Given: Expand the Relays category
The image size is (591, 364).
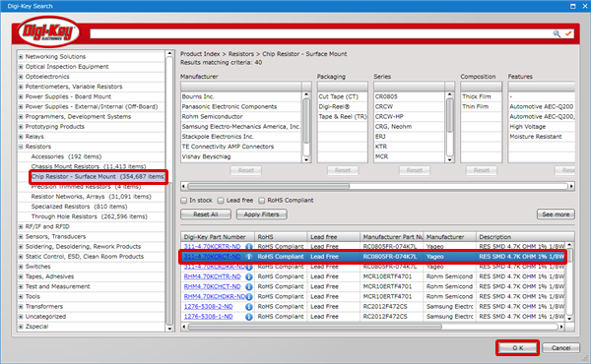Looking at the screenshot, I should [x=21, y=137].
